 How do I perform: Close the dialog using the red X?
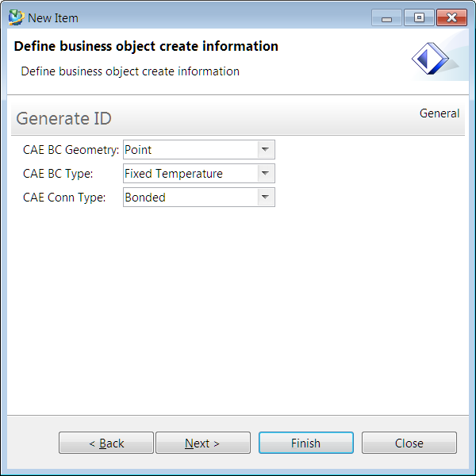click(451, 17)
